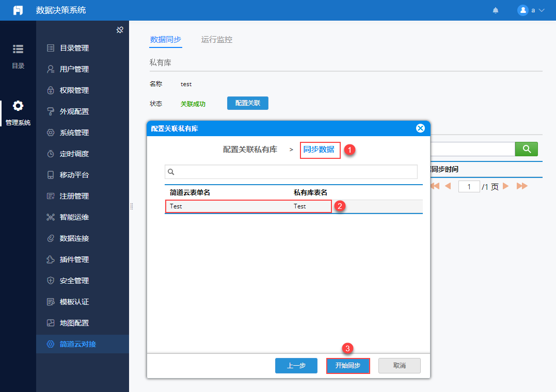
Task: Click the 外观配置 paint roller icon
Action: tap(51, 111)
